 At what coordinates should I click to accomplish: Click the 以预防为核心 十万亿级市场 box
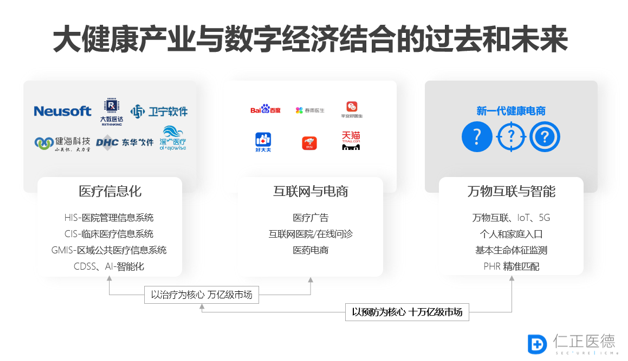(407, 312)
